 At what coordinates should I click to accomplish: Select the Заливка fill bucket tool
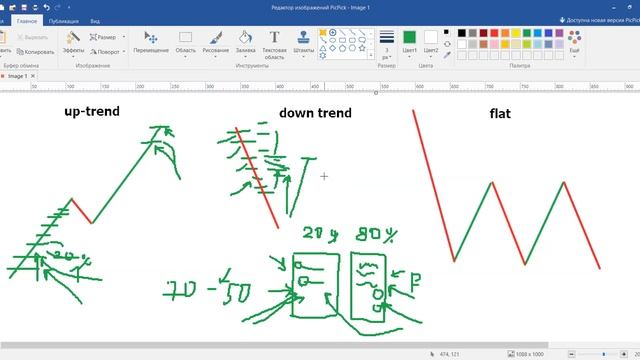click(x=245, y=42)
